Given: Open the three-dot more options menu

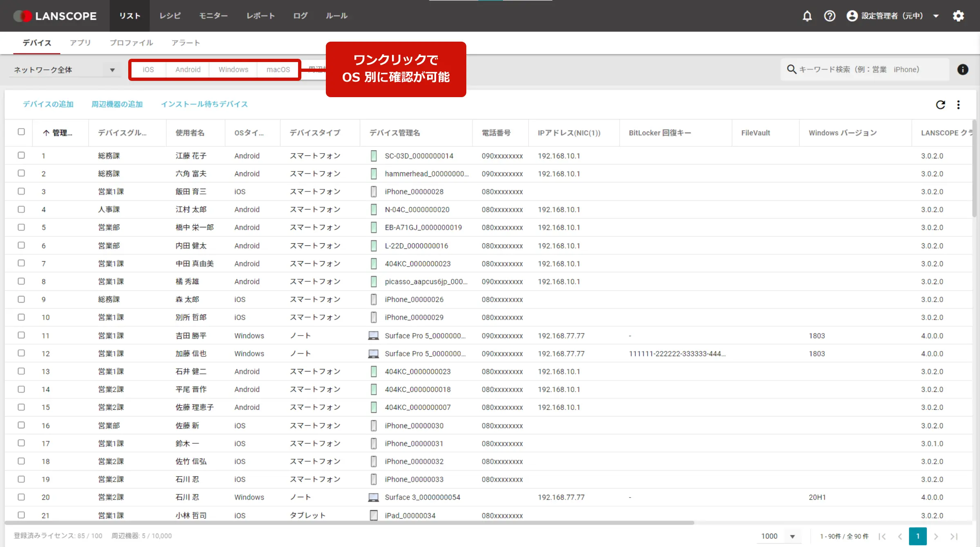Looking at the screenshot, I should (958, 105).
